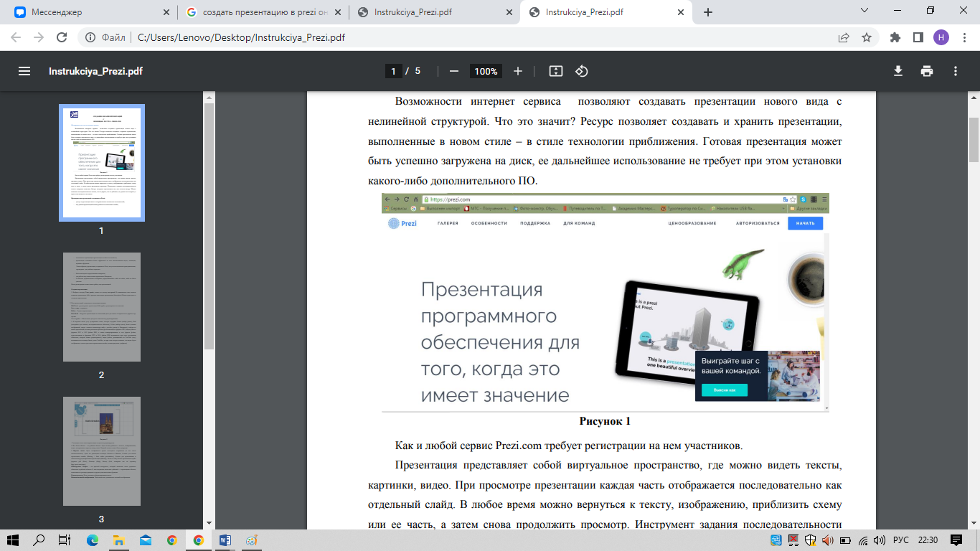
Task: Open the Windows Security shield tray icon
Action: coord(811,540)
